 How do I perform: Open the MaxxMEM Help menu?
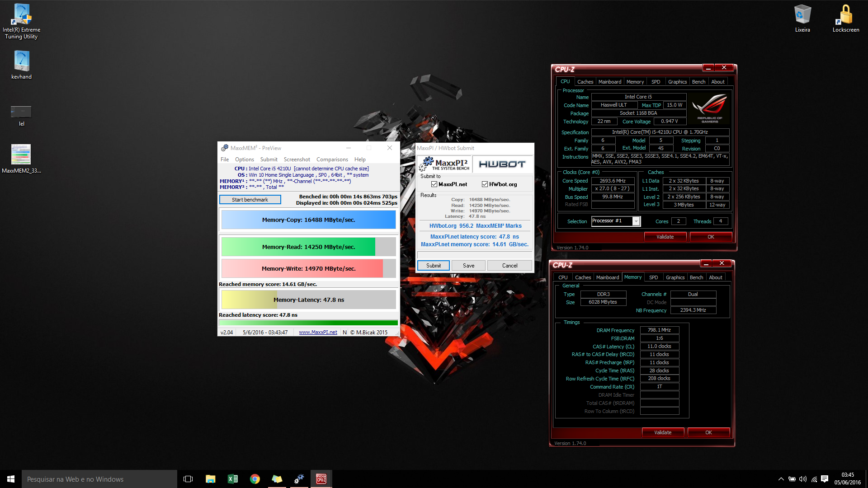click(x=360, y=160)
